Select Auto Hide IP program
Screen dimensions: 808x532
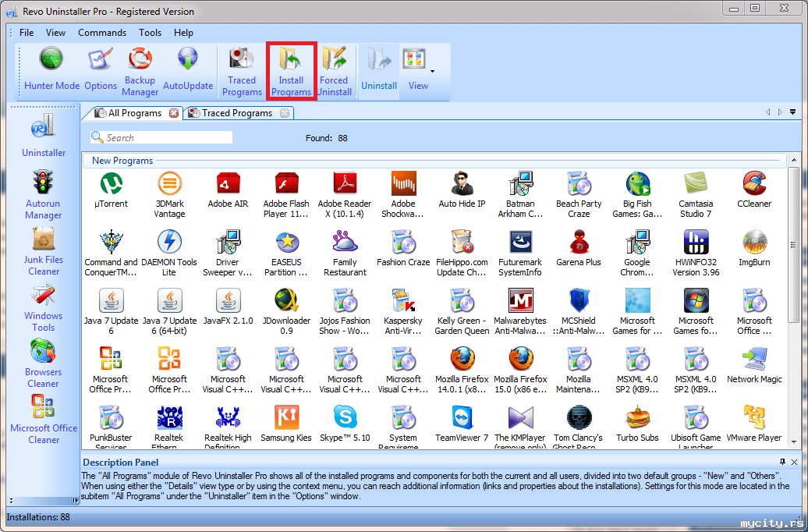click(462, 190)
